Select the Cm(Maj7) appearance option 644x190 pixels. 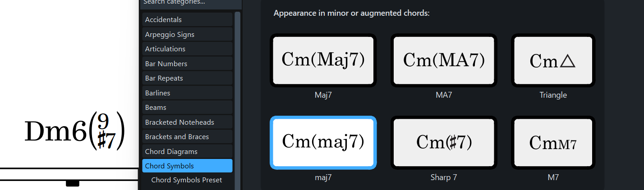pos(323,60)
